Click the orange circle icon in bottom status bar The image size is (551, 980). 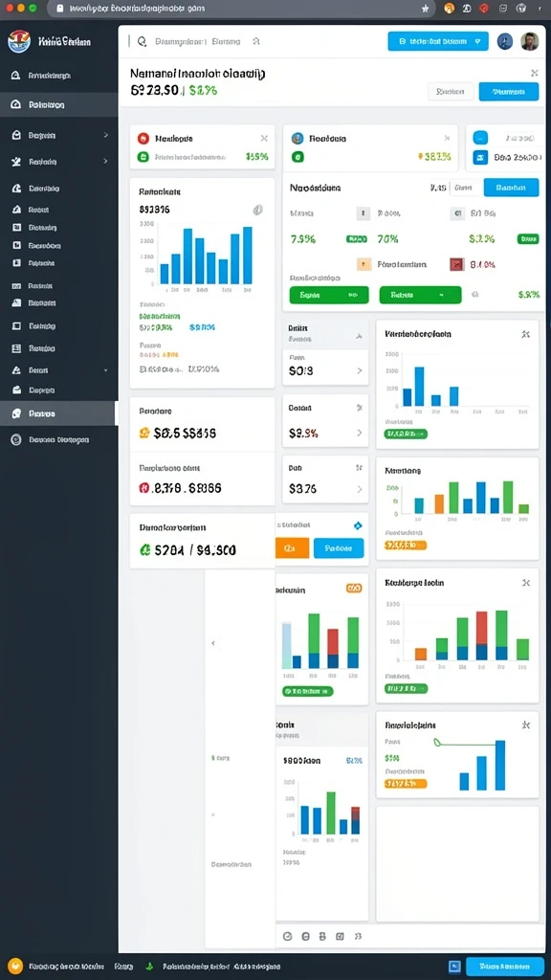click(x=15, y=966)
